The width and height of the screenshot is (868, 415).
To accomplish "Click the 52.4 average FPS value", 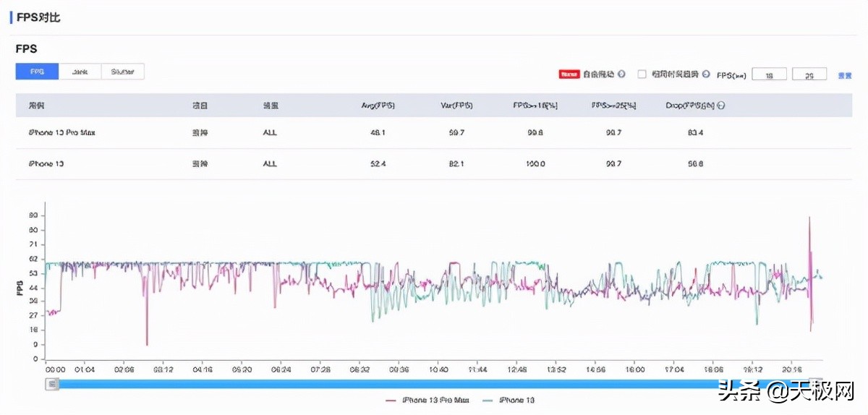I will pyautogui.click(x=378, y=164).
